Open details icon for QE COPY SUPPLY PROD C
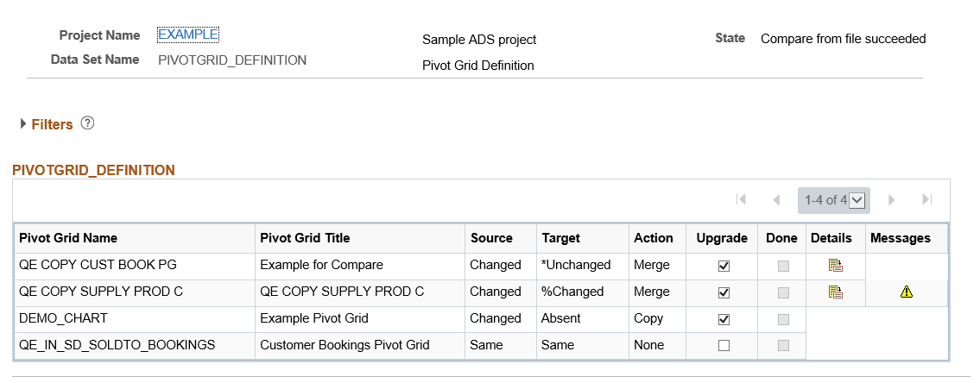 [x=836, y=292]
